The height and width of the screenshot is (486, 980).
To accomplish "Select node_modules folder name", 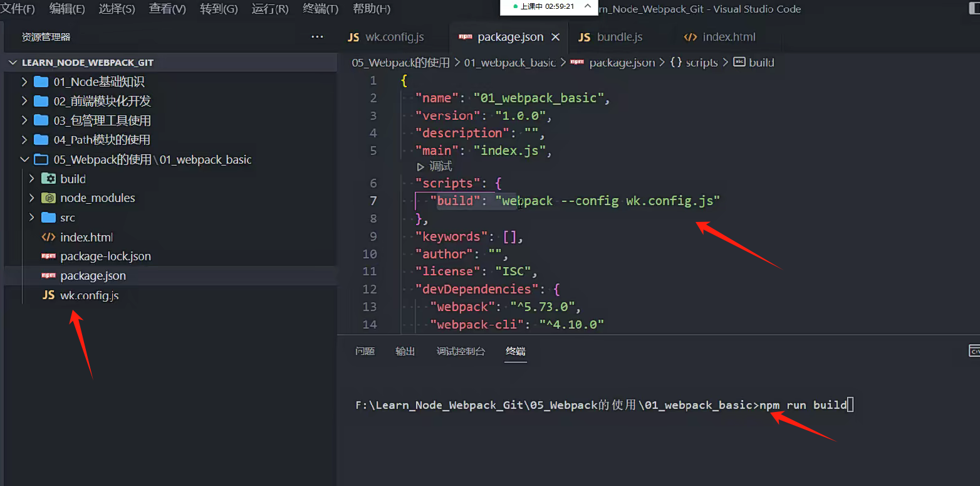I will [98, 198].
